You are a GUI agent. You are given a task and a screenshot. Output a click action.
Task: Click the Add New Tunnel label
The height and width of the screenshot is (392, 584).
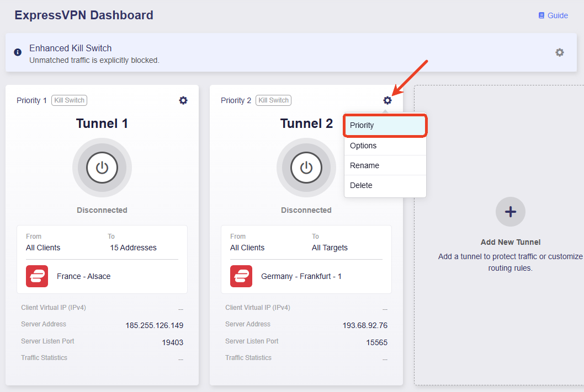(x=510, y=242)
